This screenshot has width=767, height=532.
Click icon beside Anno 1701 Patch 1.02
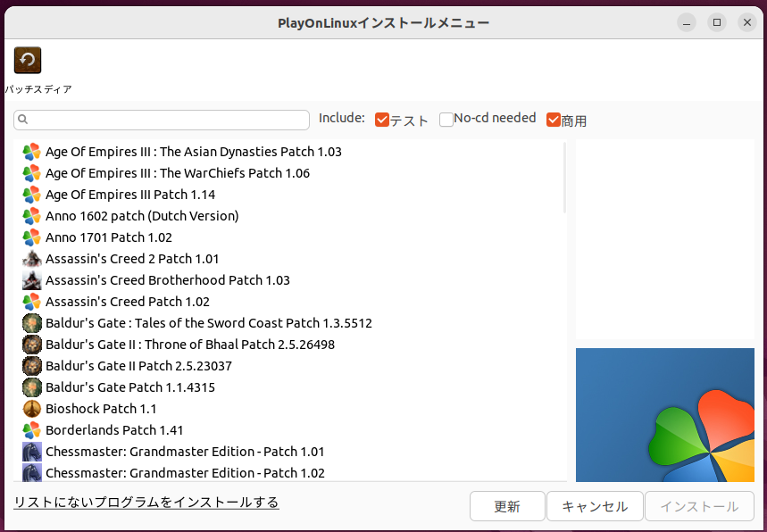(x=32, y=237)
